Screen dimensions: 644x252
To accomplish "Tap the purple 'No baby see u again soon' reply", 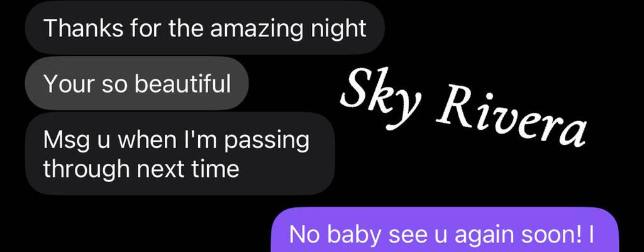I will [445, 230].
